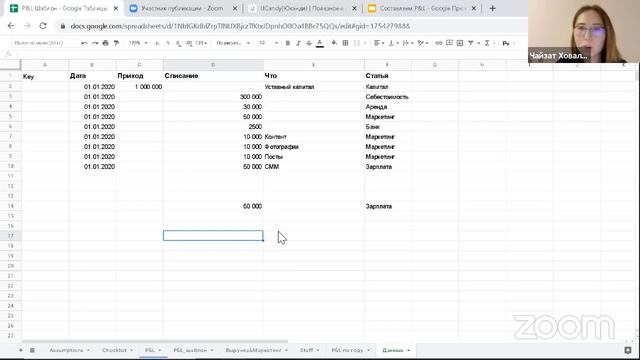Screen dimensions: 640x360
Task: Select column D header
Action: click(x=213, y=65)
